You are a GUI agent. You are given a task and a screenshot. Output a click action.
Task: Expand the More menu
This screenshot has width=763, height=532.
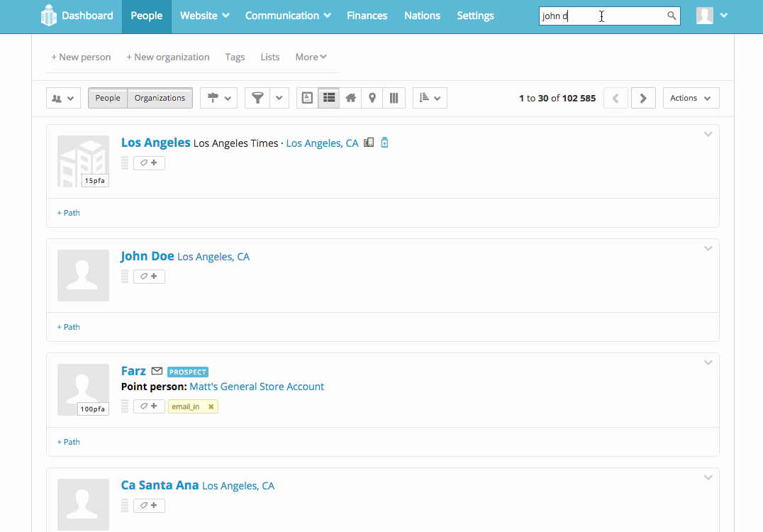point(311,57)
